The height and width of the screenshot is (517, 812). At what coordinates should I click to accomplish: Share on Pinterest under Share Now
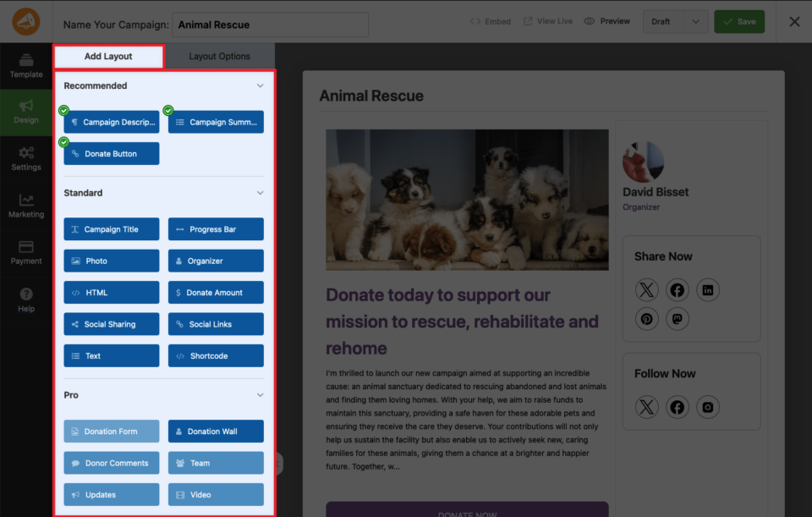coord(647,319)
